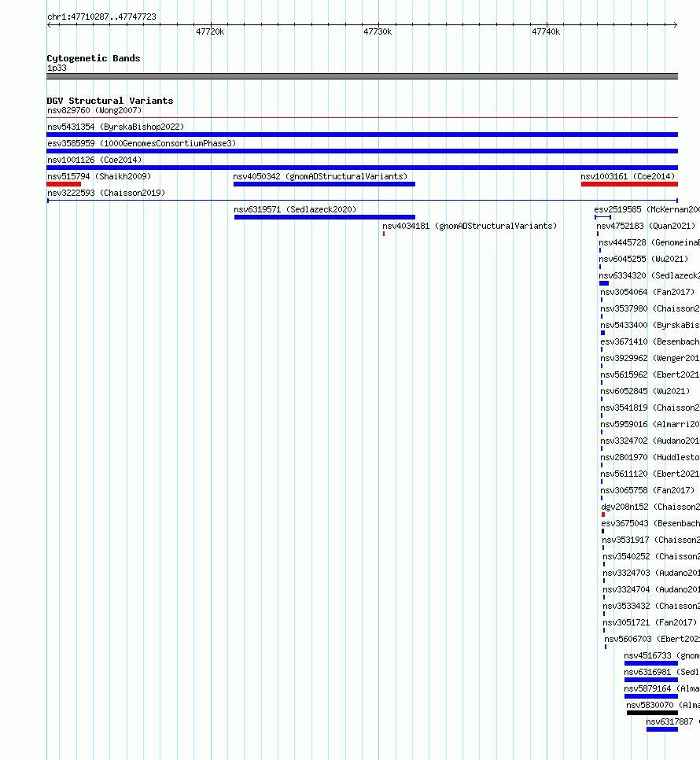The image size is (700, 760).
Task: Click the 47740k ruler tick label
Action: pyautogui.click(x=546, y=32)
